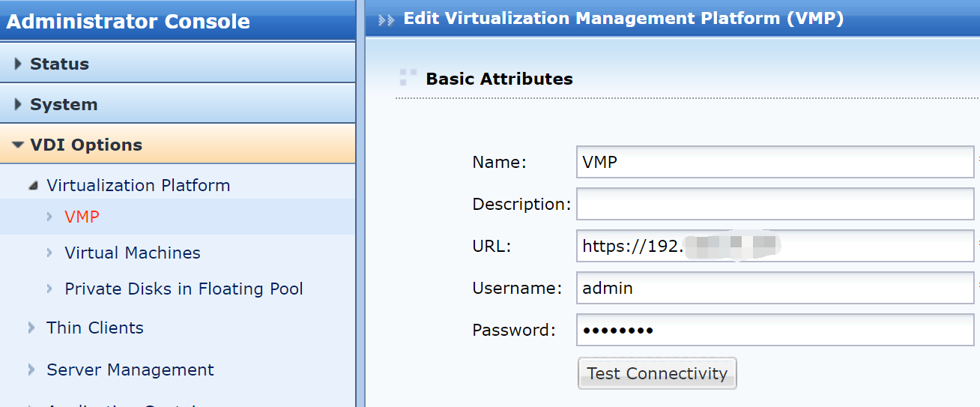Click the chevron icon beside VMP
This screenshot has width=980, height=407.
pos(49,217)
